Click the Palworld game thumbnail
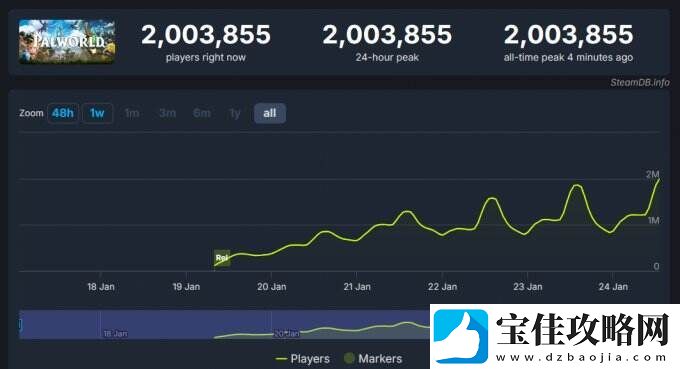Screen dimensions: 680x369 pyautogui.click(x=67, y=42)
